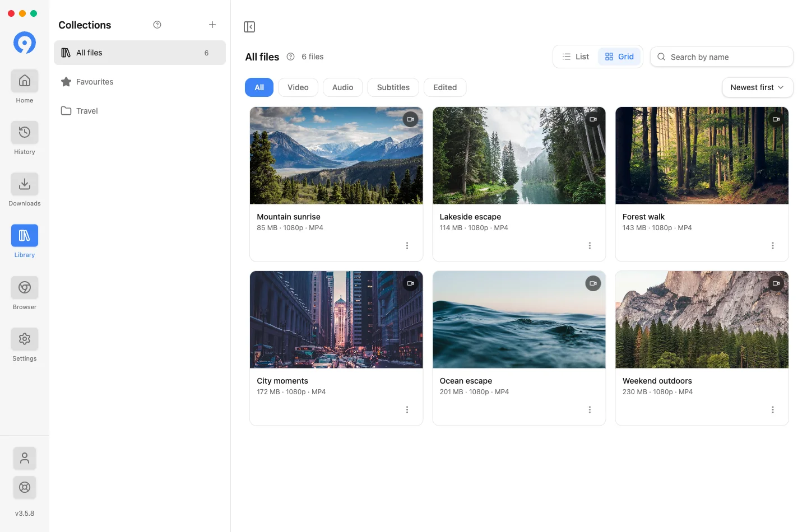807x532 pixels.
Task: Open the Ocean escape thumbnail
Action: pyautogui.click(x=519, y=320)
